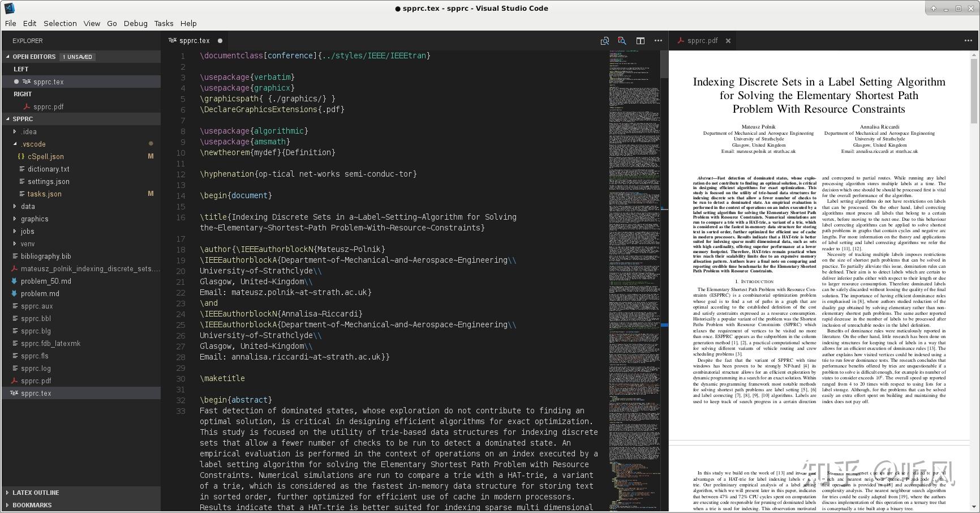Switch to the spprc.pdf tab
This screenshot has height=513, width=980.
(x=703, y=40)
